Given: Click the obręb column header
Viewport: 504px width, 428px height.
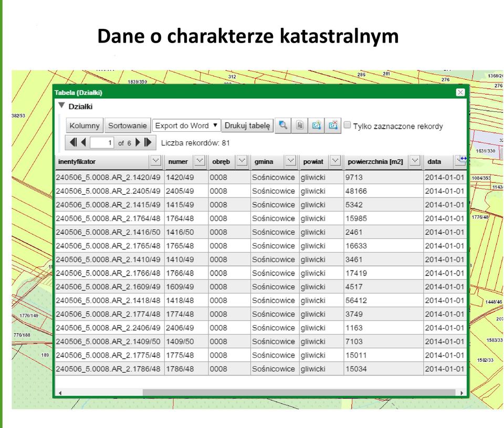Looking at the screenshot, I should (x=221, y=162).
